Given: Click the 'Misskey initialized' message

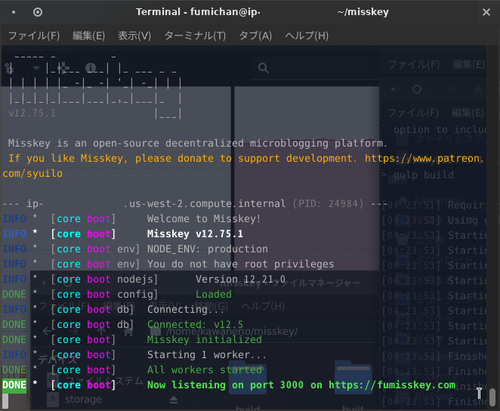Looking at the screenshot, I should tap(204, 340).
